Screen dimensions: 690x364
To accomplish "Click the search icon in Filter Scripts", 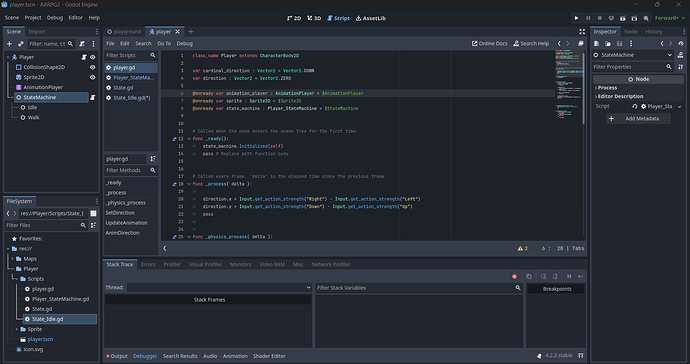I will pos(153,55).
